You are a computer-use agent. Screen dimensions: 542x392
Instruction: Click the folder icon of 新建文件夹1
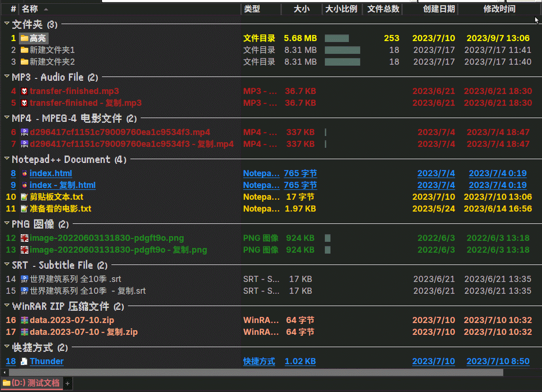24,50
